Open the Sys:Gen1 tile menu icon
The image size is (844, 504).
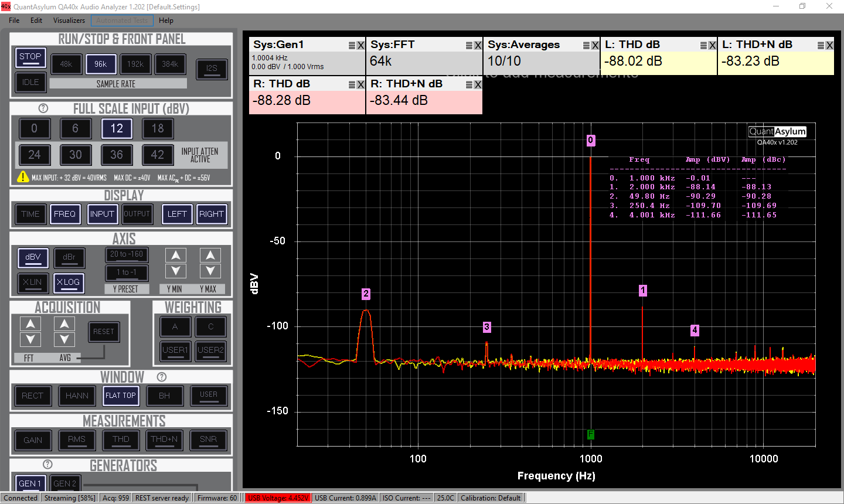[352, 45]
